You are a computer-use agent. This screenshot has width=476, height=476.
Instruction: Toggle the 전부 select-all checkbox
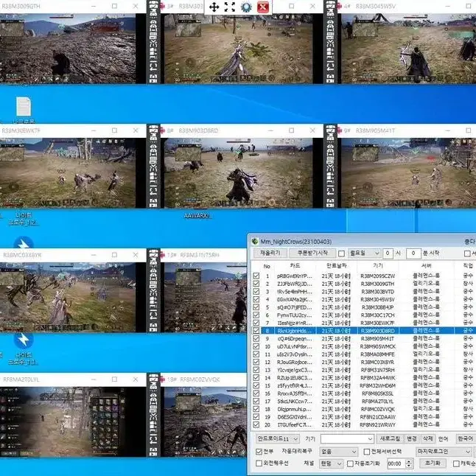click(x=259, y=452)
